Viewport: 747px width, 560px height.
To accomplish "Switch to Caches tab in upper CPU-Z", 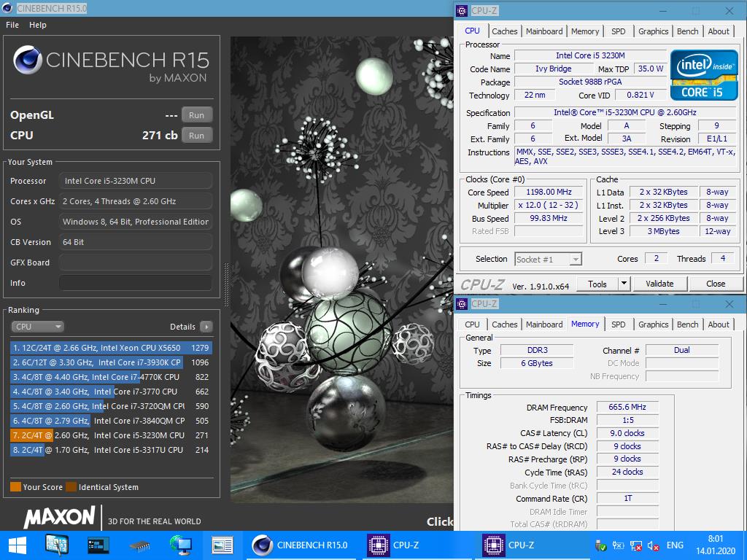I will tap(505, 31).
